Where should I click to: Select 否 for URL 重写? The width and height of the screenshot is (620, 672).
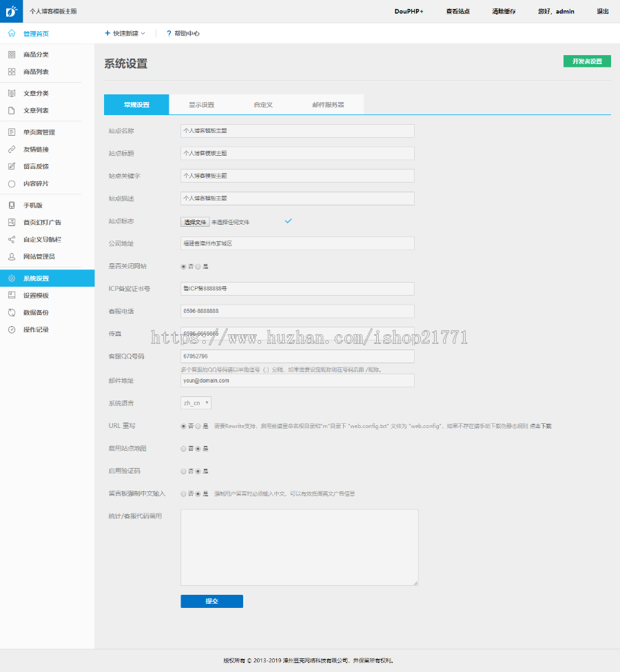(x=183, y=426)
